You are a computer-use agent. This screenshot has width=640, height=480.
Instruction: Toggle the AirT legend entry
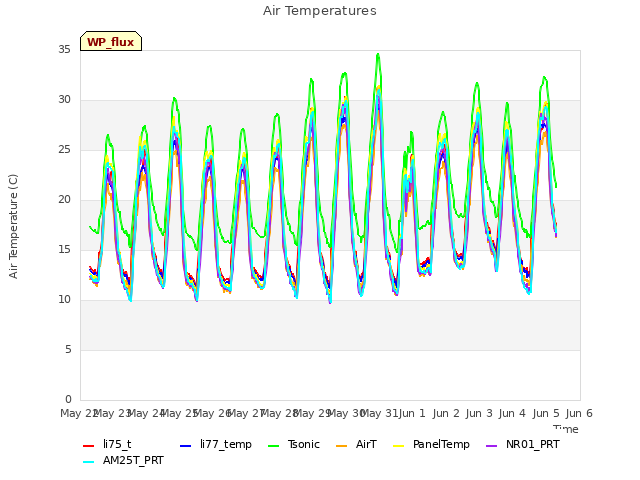pos(356,444)
